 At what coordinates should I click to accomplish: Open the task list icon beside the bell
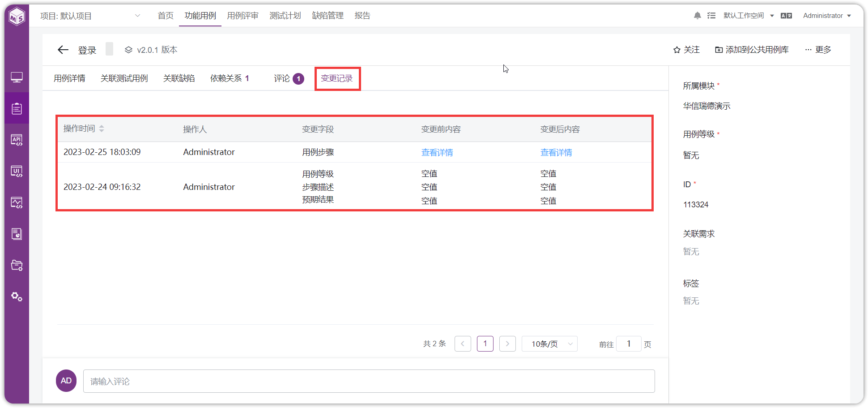point(711,16)
